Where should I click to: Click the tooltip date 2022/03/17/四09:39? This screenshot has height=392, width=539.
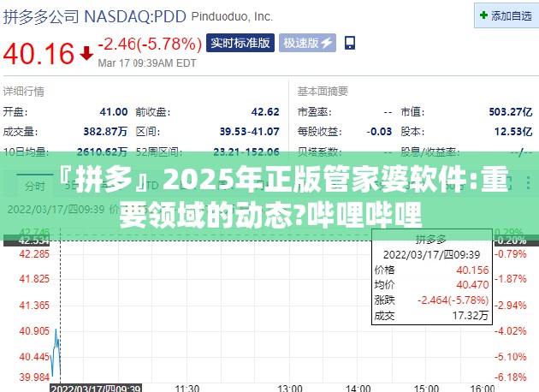[x=431, y=255]
